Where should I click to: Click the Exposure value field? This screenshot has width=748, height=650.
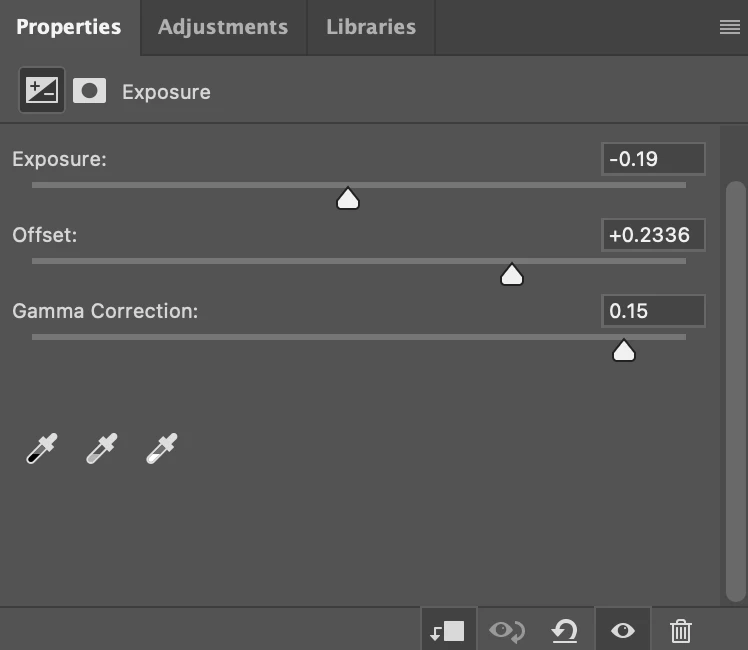click(x=653, y=159)
